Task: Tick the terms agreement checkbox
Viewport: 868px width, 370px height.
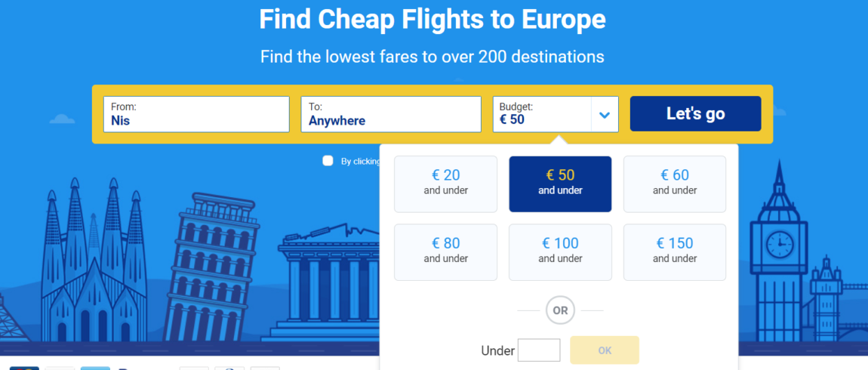Action: [x=328, y=161]
